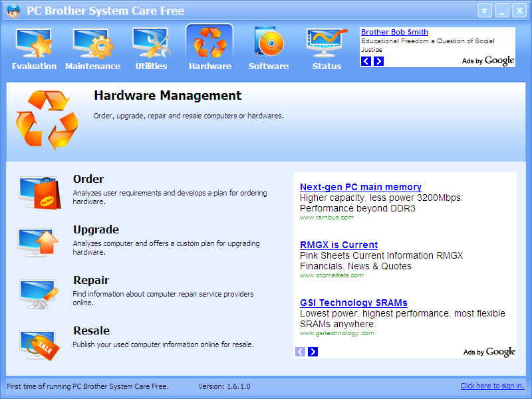
Task: Click 'Order, upgrade, repair and resale' subtitle
Action: (x=188, y=116)
